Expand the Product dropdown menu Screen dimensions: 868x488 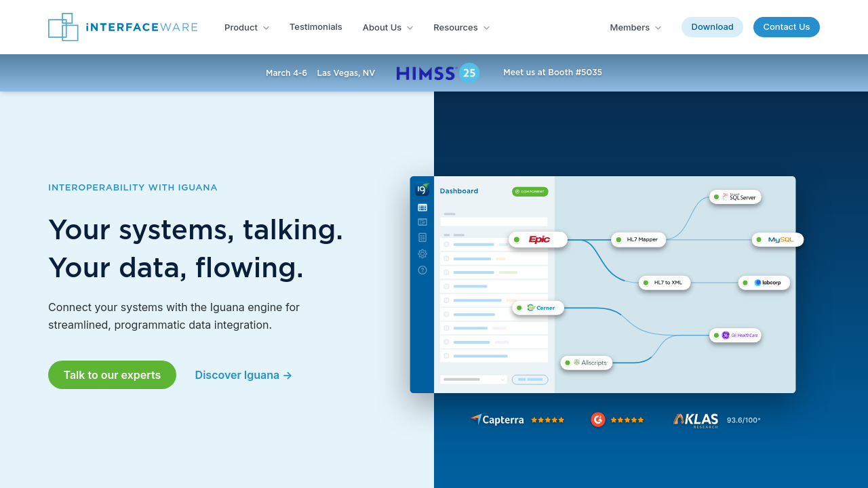point(247,28)
